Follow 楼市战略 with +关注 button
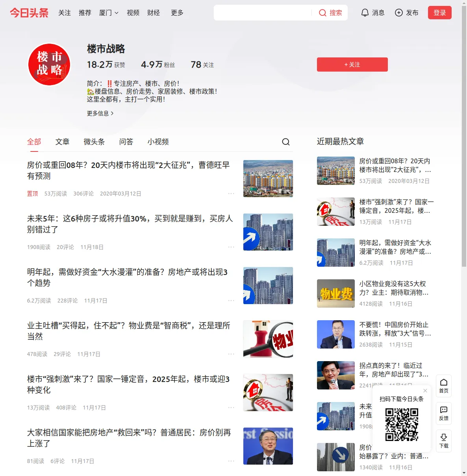The width and height of the screenshot is (467, 476). pos(352,65)
